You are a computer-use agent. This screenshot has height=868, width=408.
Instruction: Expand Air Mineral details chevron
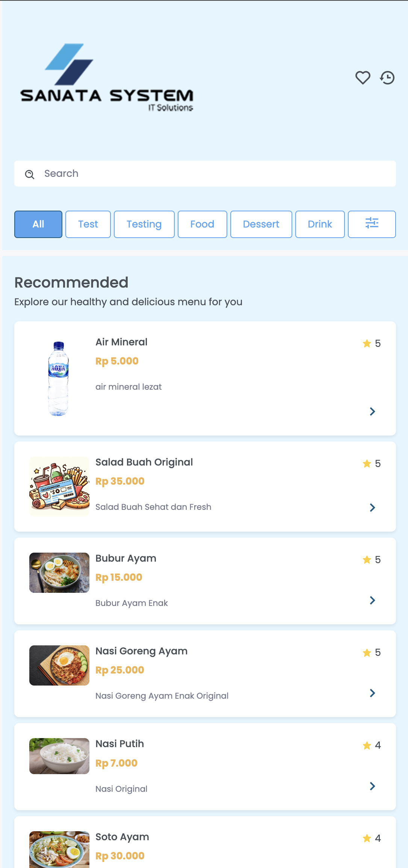(372, 411)
